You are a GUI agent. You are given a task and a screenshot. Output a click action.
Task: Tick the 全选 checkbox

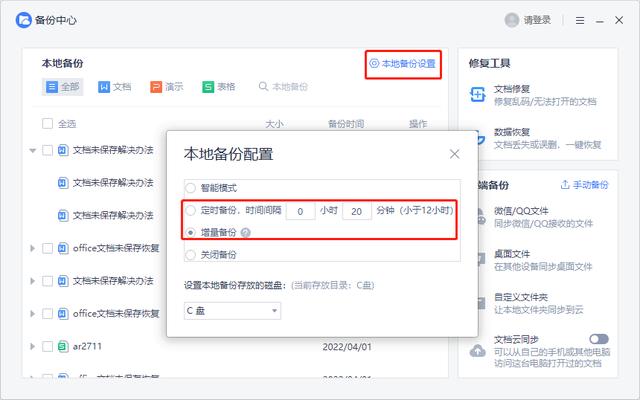[x=47, y=124]
